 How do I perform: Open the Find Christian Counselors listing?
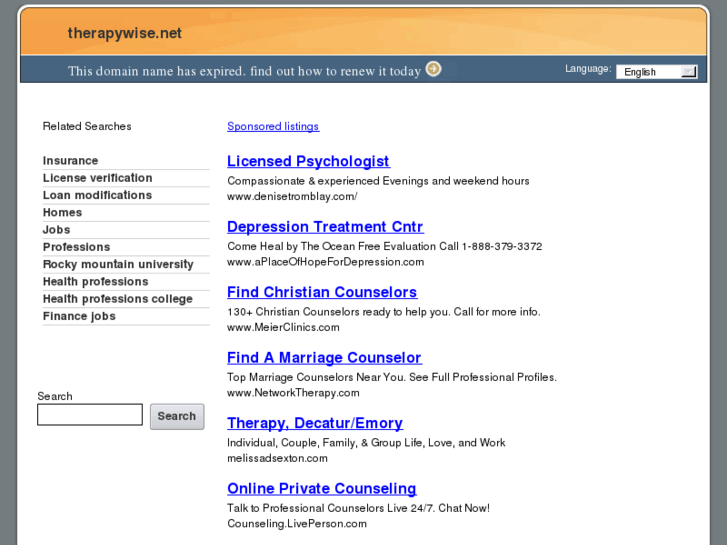[x=322, y=292]
